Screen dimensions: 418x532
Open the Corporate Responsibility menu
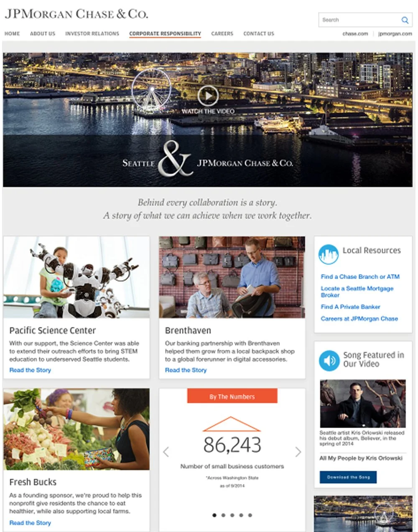165,34
